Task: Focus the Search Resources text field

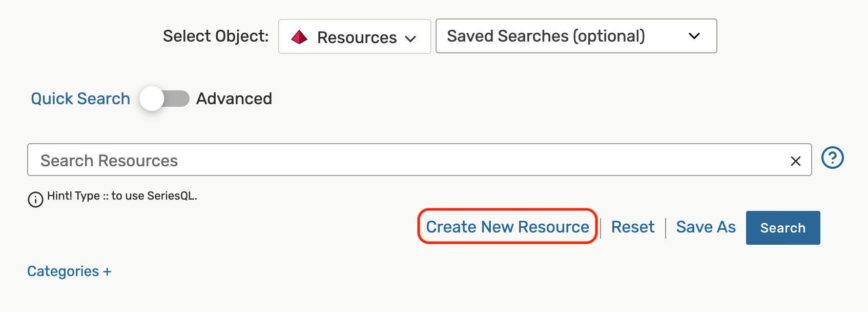Action: (405, 160)
